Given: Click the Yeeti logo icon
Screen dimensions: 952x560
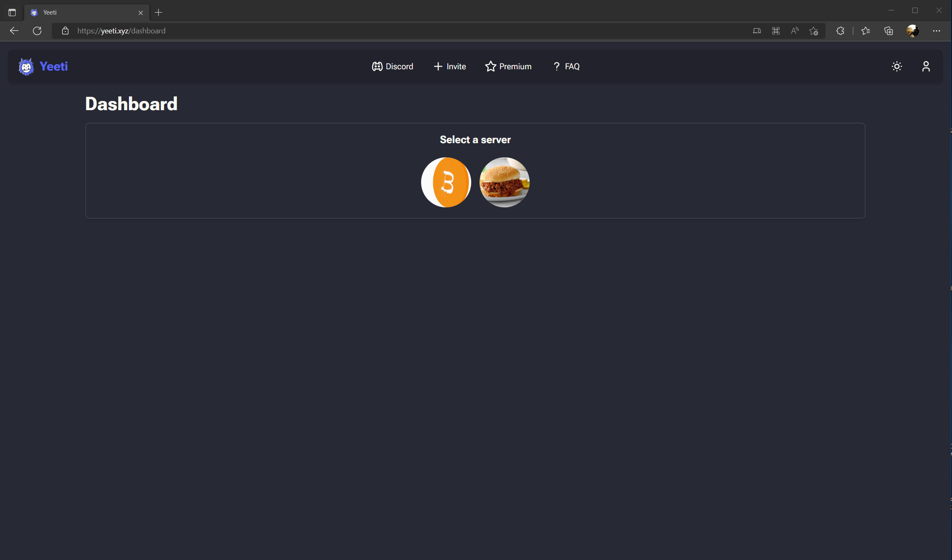Looking at the screenshot, I should click(x=26, y=66).
